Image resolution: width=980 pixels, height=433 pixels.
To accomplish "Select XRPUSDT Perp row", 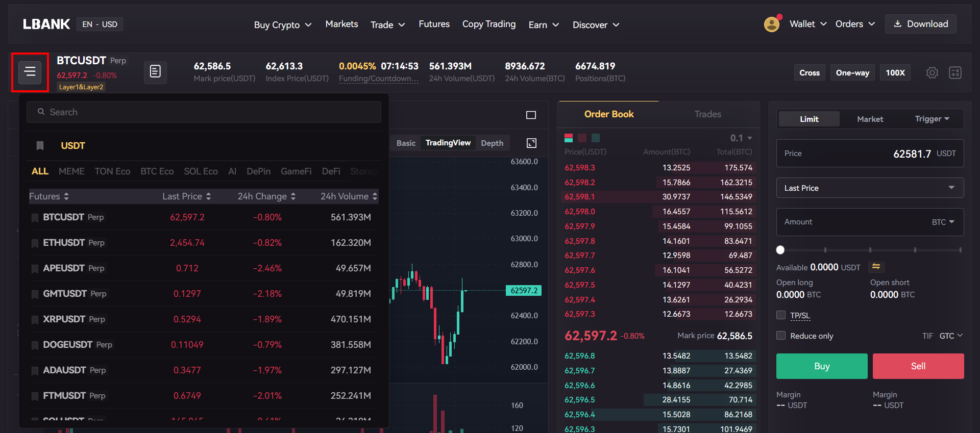I will [x=204, y=319].
